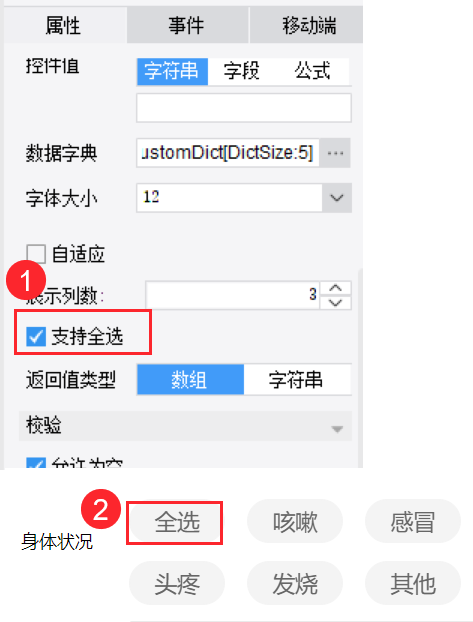Set return type to 数组
This screenshot has height=622, width=473.
pos(190,380)
